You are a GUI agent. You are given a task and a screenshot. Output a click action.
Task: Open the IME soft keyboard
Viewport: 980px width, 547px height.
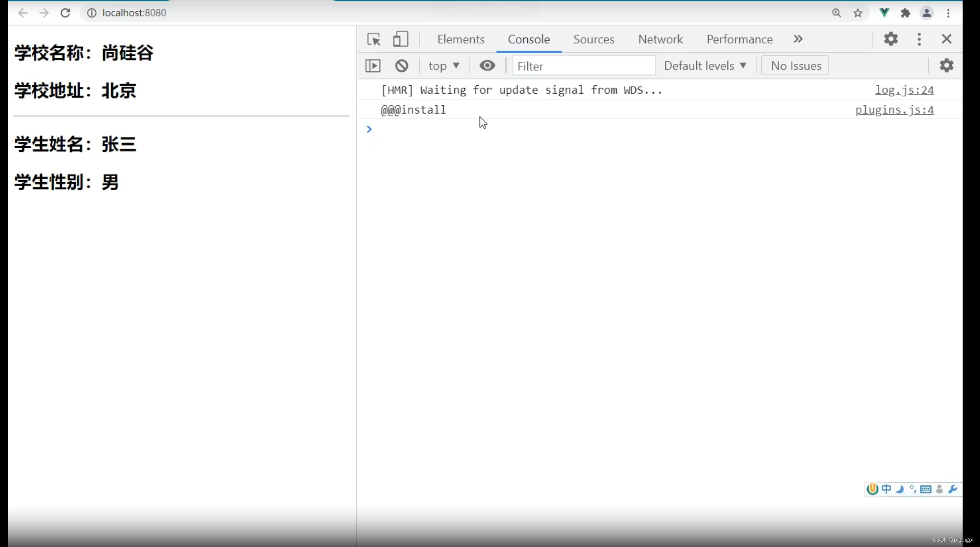[x=926, y=489]
